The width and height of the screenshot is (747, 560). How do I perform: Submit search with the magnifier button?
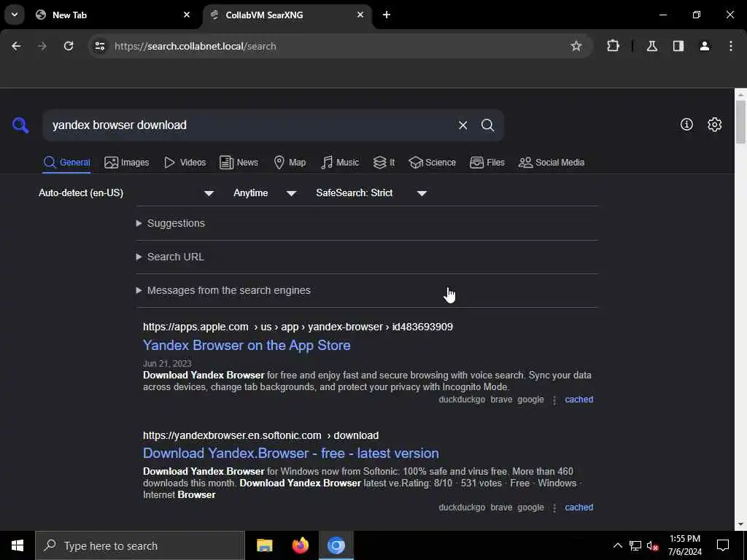coord(487,125)
